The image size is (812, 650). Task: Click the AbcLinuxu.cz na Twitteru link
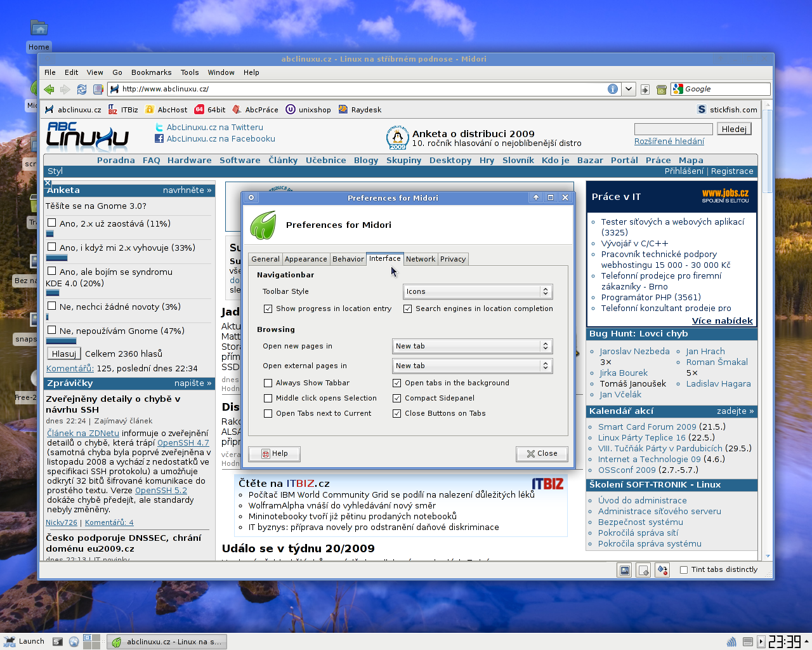pyautogui.click(x=214, y=128)
